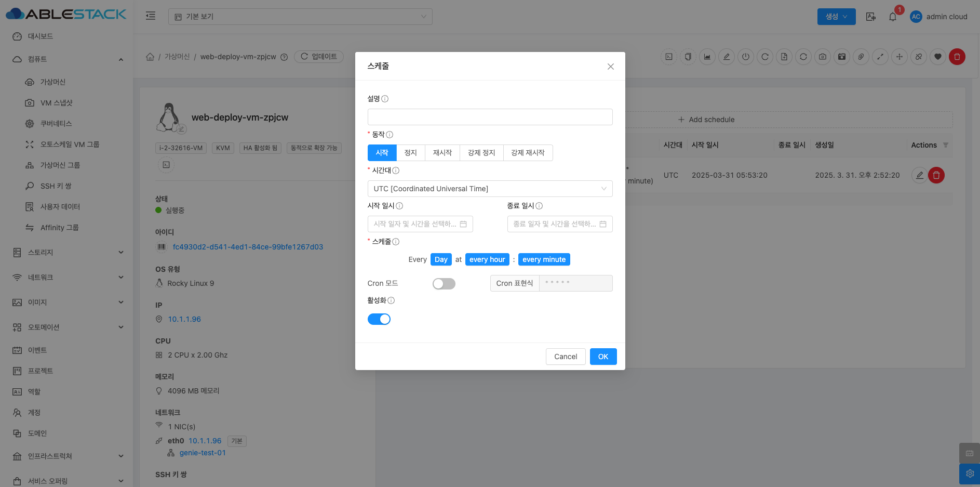980x487 pixels.
Task: Click the sidebar collapse menu icon
Action: pyautogui.click(x=151, y=16)
